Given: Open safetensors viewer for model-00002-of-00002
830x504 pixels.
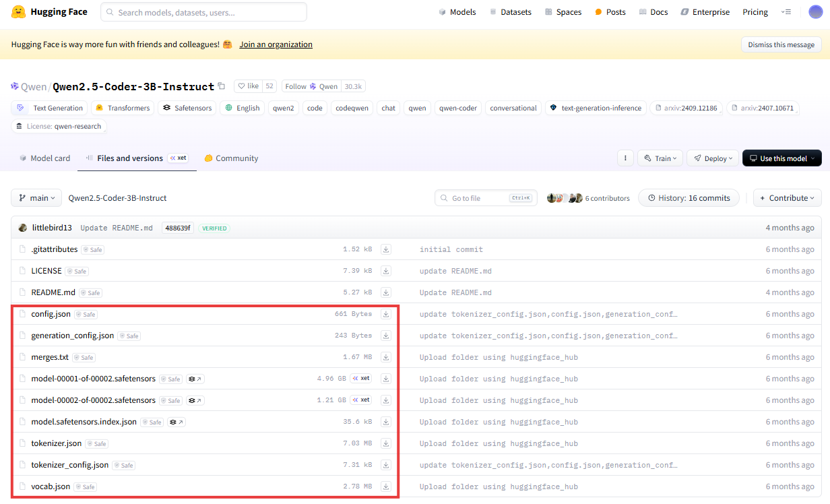Looking at the screenshot, I should click(195, 401).
